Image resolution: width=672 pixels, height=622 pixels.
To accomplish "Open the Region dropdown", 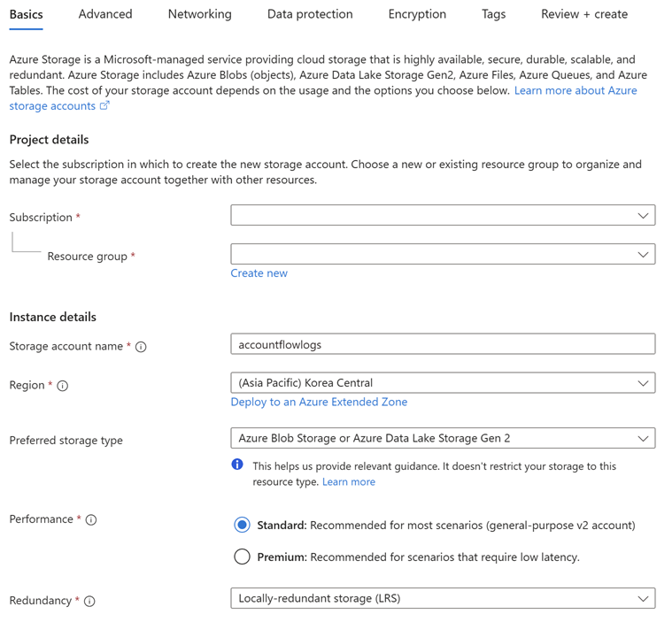I will pos(443,382).
